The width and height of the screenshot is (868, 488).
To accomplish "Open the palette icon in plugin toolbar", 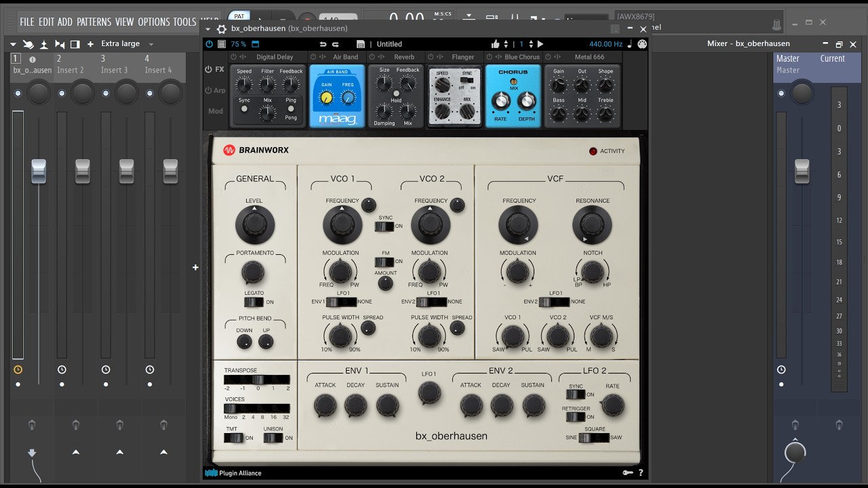I will point(642,44).
